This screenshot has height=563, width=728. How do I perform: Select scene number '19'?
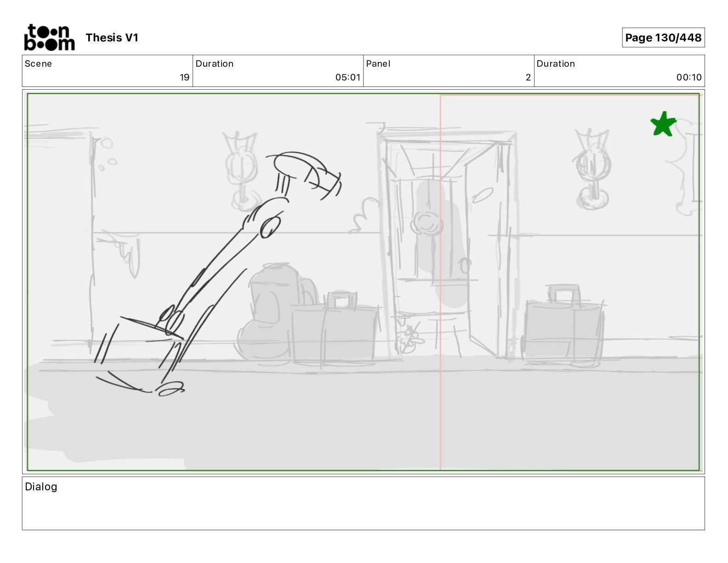pos(184,77)
